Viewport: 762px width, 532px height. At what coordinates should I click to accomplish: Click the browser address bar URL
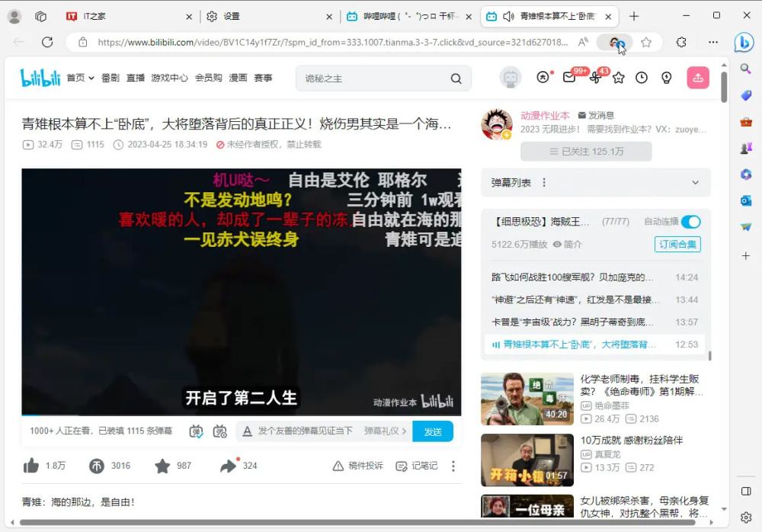333,43
